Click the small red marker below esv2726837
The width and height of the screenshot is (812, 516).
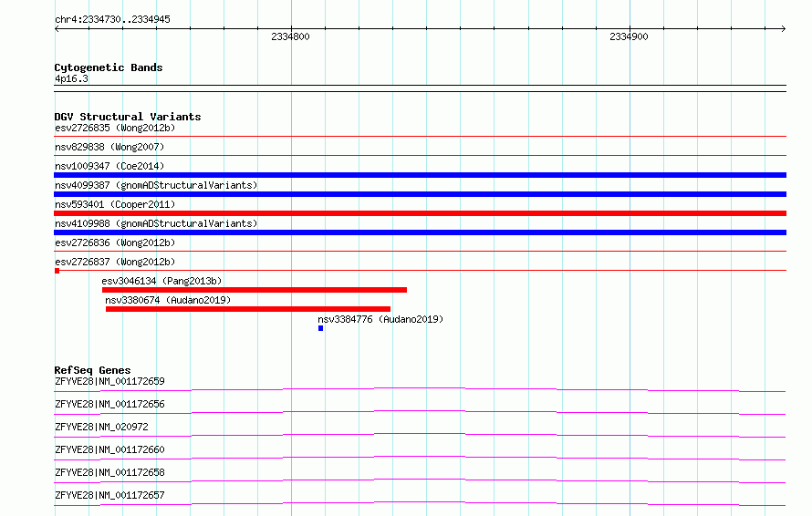tap(57, 271)
